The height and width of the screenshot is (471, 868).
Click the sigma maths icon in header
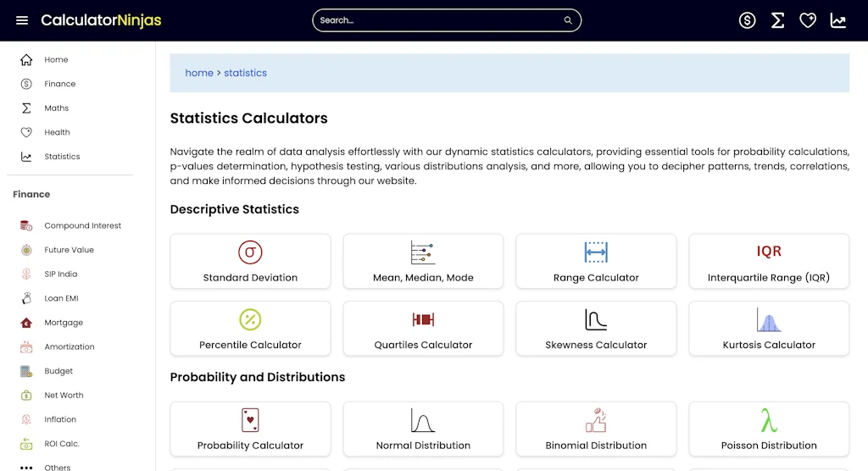(777, 20)
